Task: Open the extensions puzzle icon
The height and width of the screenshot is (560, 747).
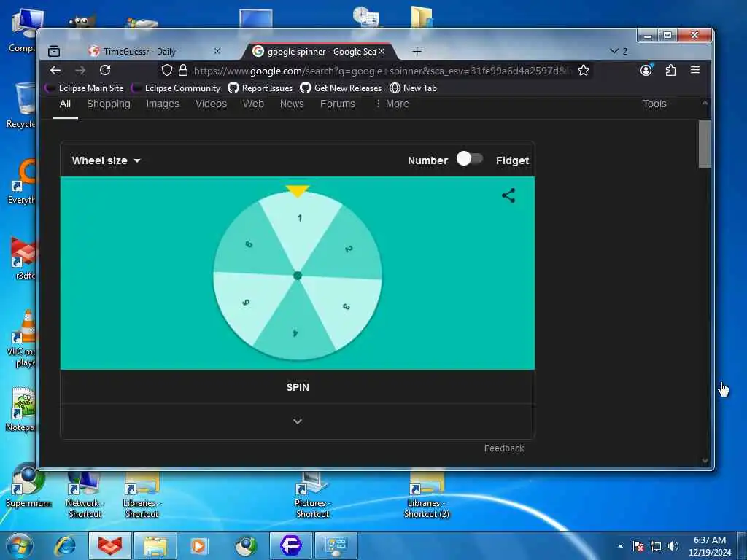Action: [x=671, y=71]
